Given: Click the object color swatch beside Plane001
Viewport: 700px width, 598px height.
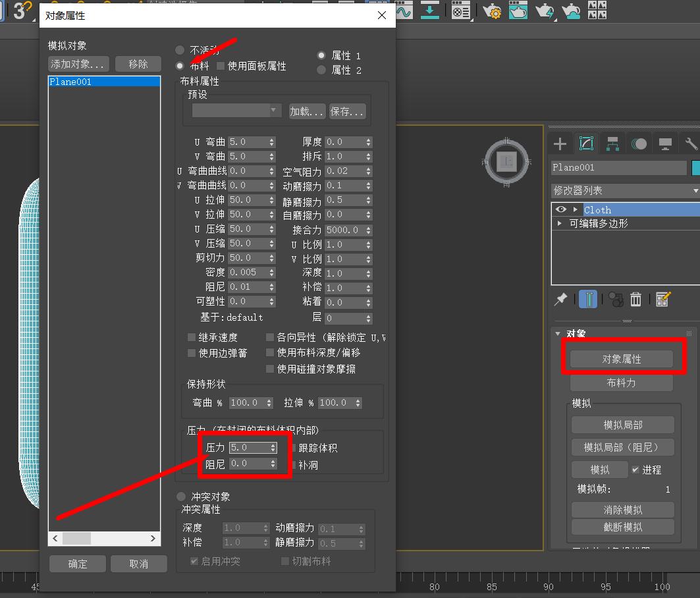Looking at the screenshot, I should (695, 167).
